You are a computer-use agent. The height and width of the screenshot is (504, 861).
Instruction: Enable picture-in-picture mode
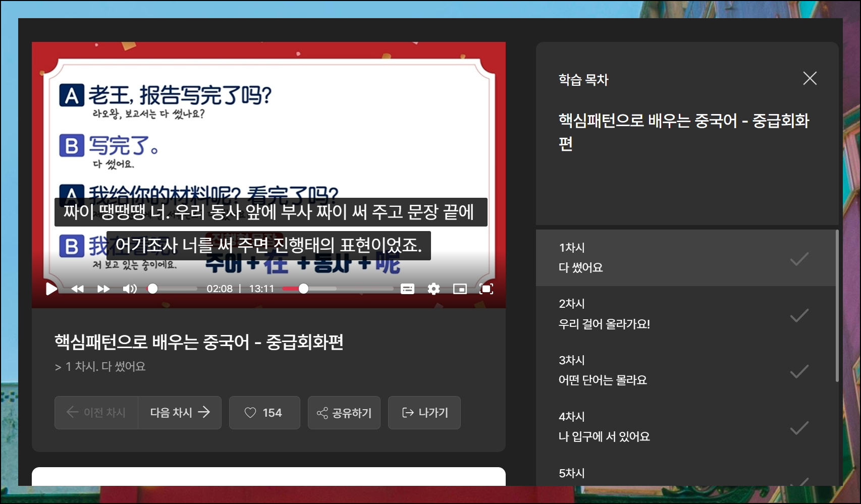(x=460, y=289)
